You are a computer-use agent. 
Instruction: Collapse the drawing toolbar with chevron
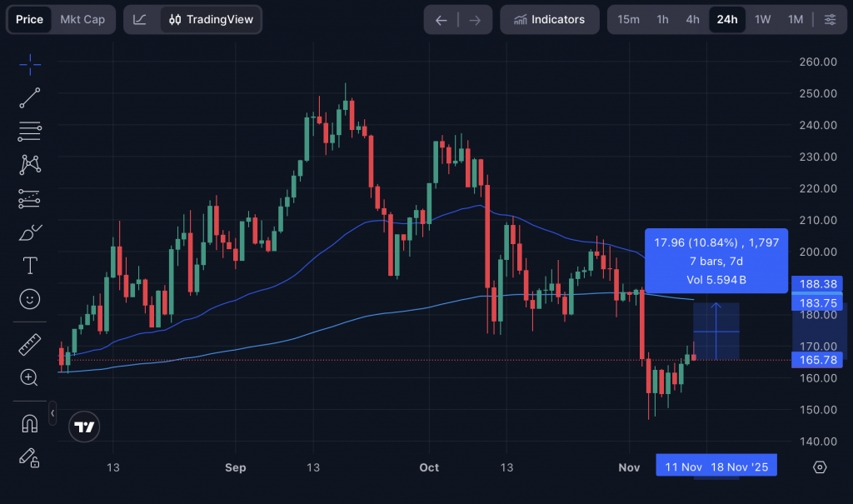52,412
